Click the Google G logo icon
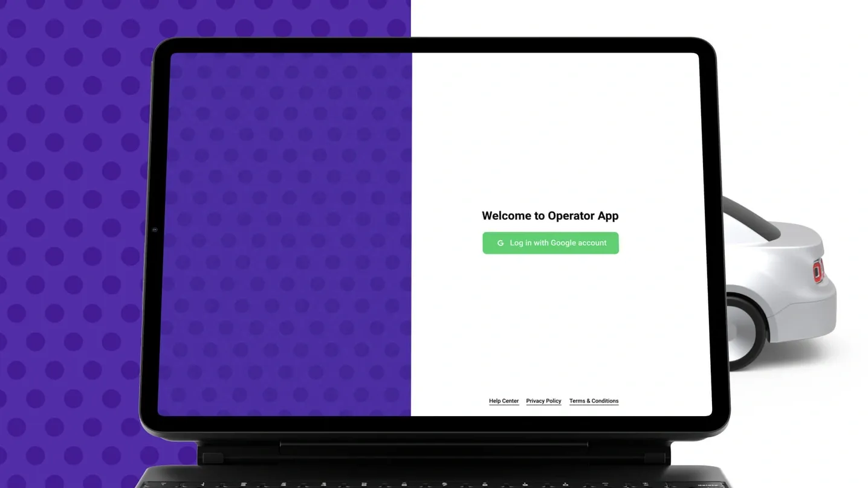The width and height of the screenshot is (868, 488). pos(500,243)
